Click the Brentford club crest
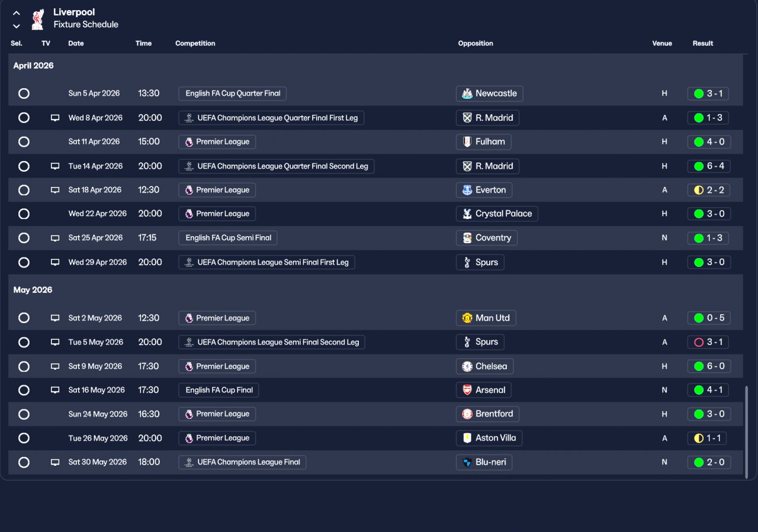The height and width of the screenshot is (532, 758). pos(467,414)
